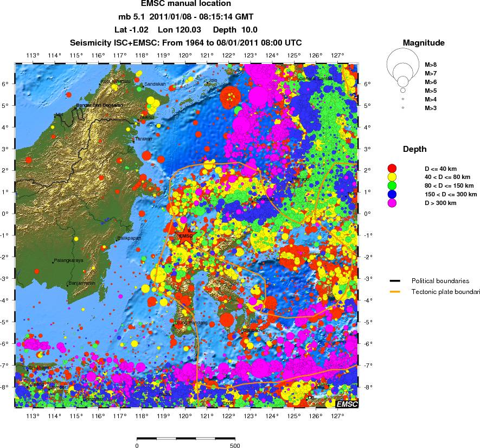This screenshot has height=448, width=480.
Task: Click the red EMSC epicenter star
Action: 186,235
